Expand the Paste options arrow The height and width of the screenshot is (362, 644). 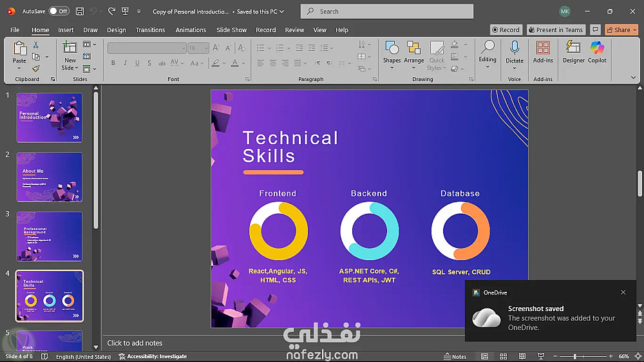19,68
